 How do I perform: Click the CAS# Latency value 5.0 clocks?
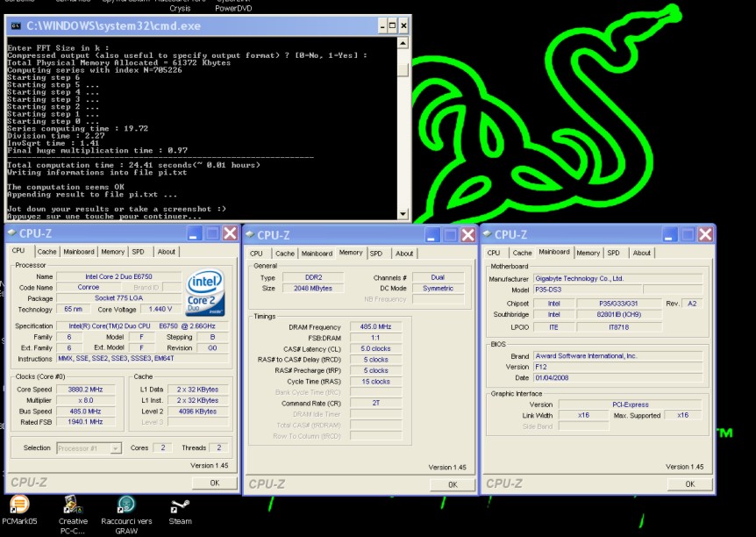(x=375, y=349)
